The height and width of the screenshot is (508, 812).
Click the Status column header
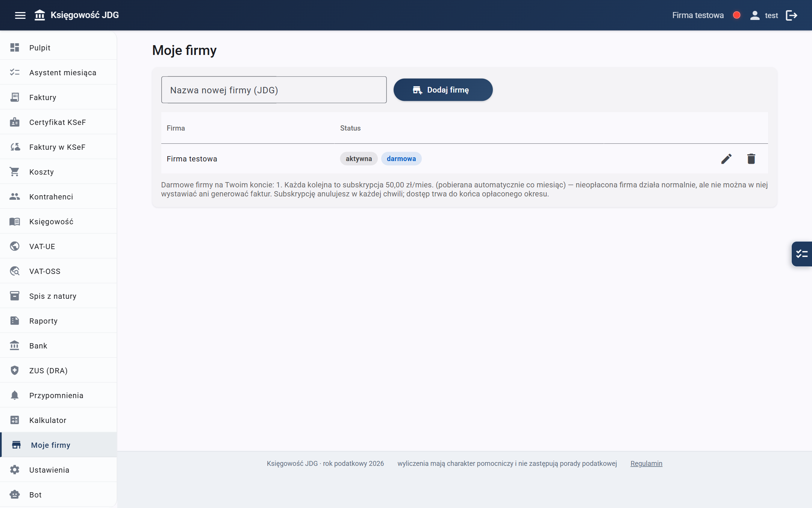pos(350,128)
